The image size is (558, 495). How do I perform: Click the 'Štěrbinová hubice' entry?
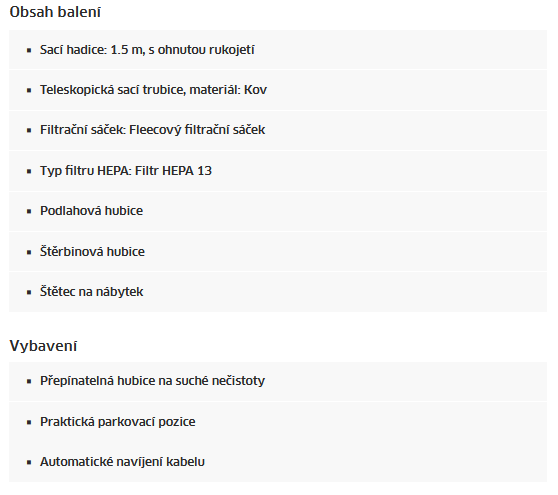point(278,252)
